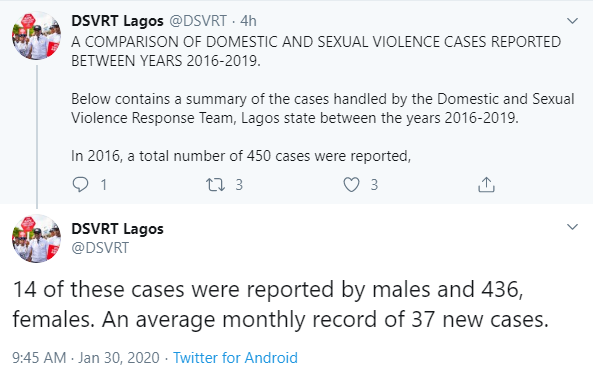Click the reply icon on the first tweet
Viewport: 593px width, 374px height.
(80, 185)
